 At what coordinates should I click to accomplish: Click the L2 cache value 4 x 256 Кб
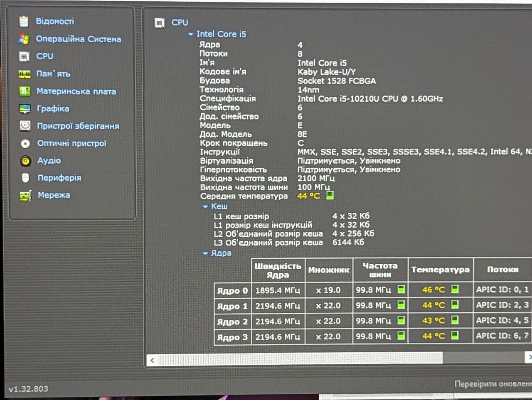(x=353, y=233)
